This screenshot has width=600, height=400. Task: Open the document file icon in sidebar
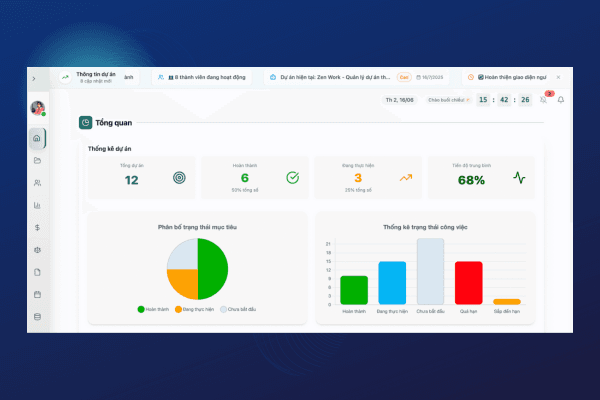click(x=37, y=272)
